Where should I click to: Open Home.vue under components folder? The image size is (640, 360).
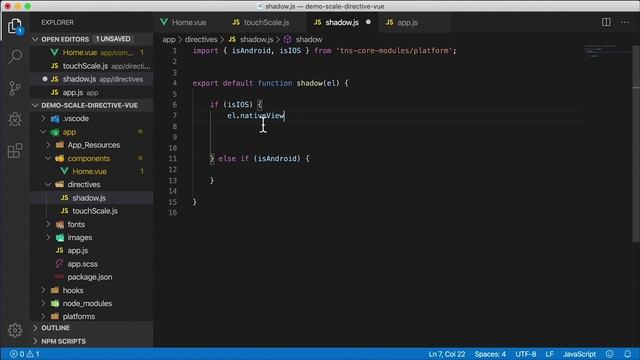click(92, 171)
